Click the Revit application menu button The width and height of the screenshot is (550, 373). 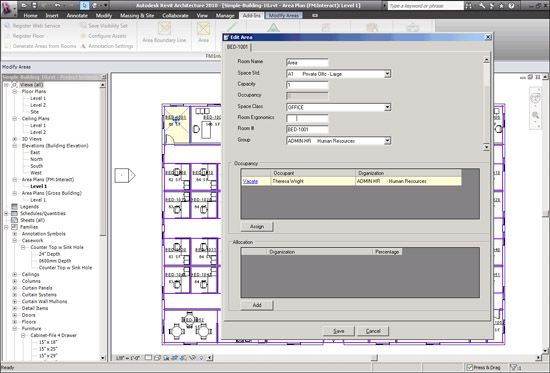(8, 9)
